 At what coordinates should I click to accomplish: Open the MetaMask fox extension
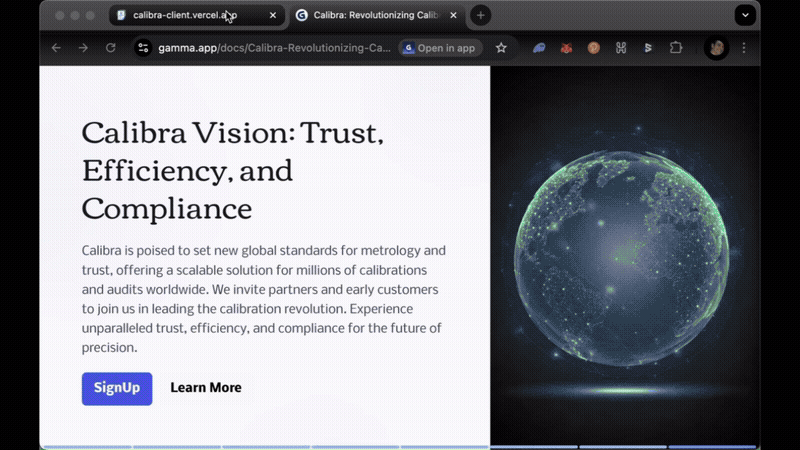566,48
